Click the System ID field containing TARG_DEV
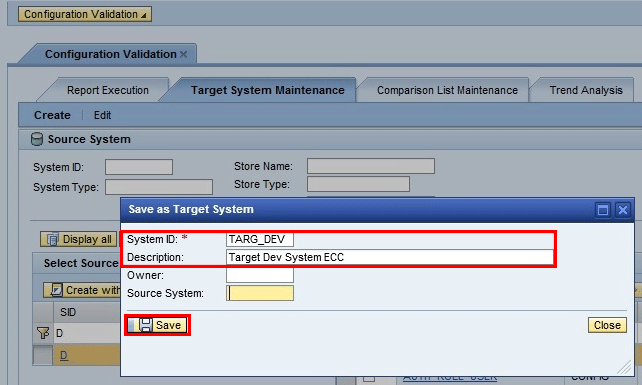The width and height of the screenshot is (642, 385). pyautogui.click(x=260, y=239)
